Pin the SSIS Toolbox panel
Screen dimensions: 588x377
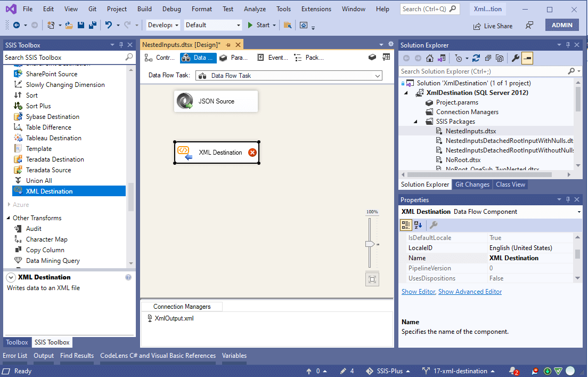[x=121, y=45]
